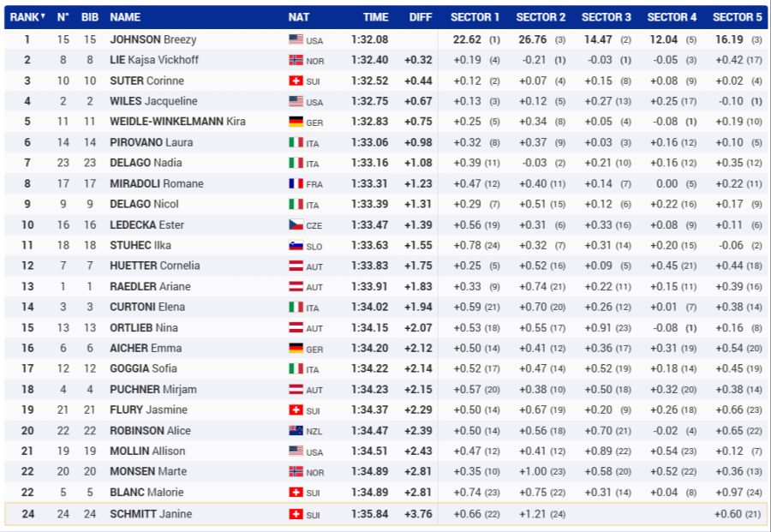This screenshot has height=532, width=771.
Task: Click the Slovenian flag for Ilka Stuhec
Action: tap(296, 245)
